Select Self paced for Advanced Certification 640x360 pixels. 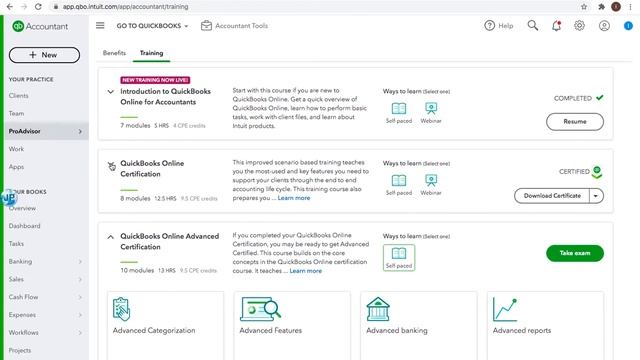399,258
